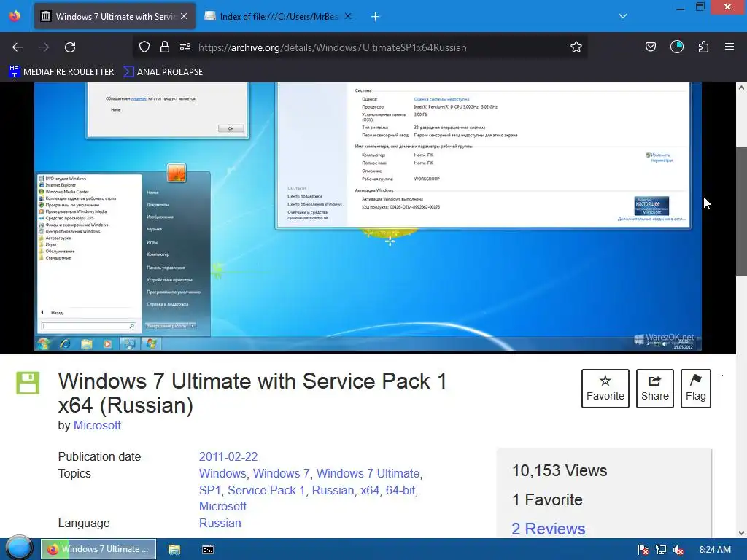Open Command Prompt from the taskbar
The width and height of the screenshot is (747, 560).
pos(208,550)
